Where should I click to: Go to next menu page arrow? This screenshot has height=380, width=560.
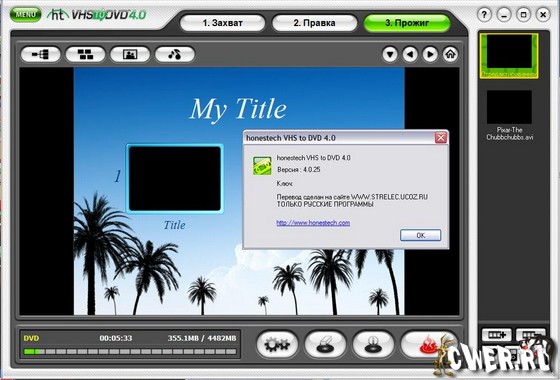(x=430, y=54)
